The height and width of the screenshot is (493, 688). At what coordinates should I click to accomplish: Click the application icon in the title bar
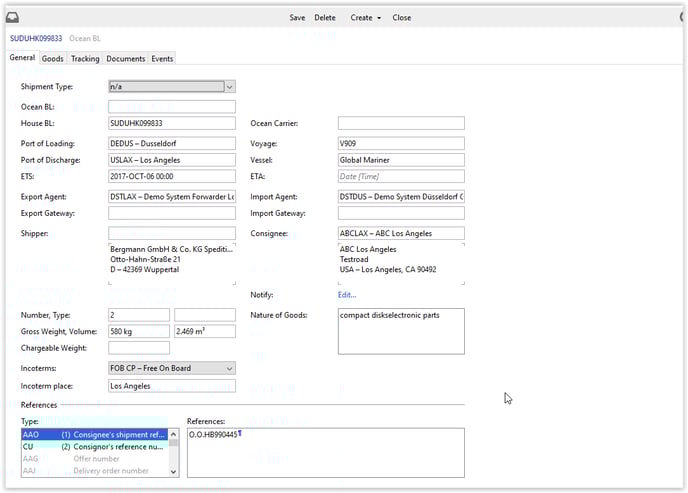pos(14,17)
